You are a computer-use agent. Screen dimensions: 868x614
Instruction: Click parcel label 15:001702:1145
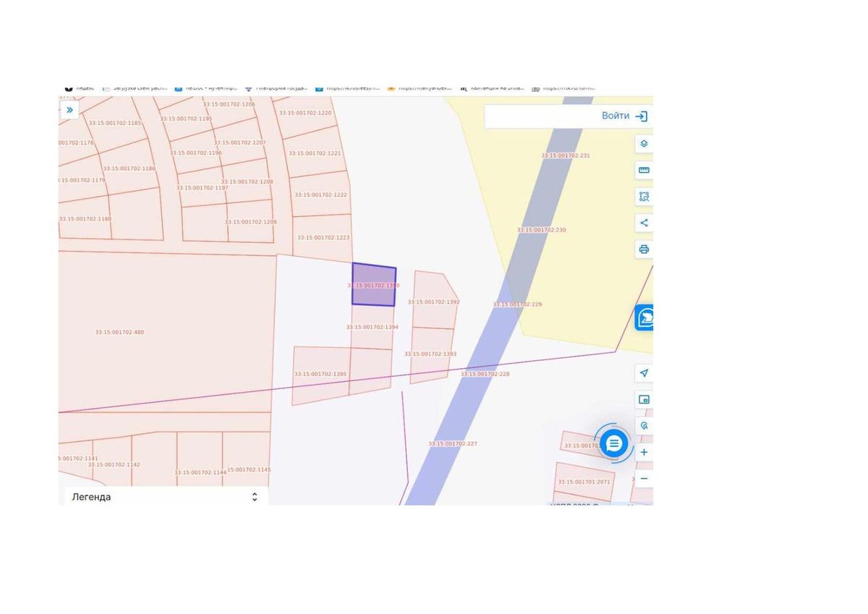(x=250, y=469)
